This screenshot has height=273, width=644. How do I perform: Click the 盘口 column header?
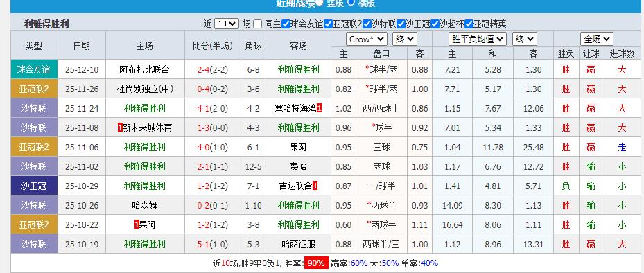pos(381,53)
